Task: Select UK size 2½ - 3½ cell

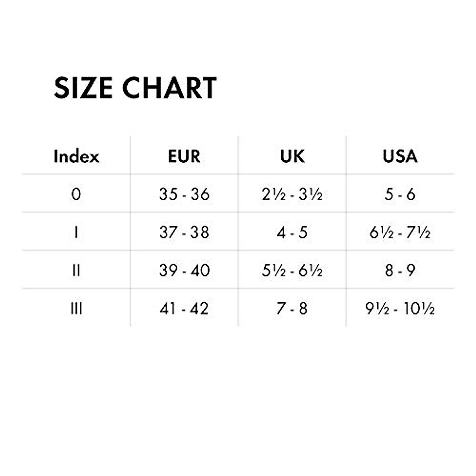Action: click(x=292, y=194)
